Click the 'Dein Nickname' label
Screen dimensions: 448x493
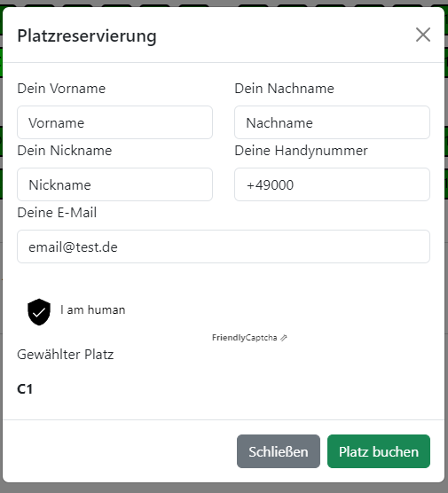65,150
